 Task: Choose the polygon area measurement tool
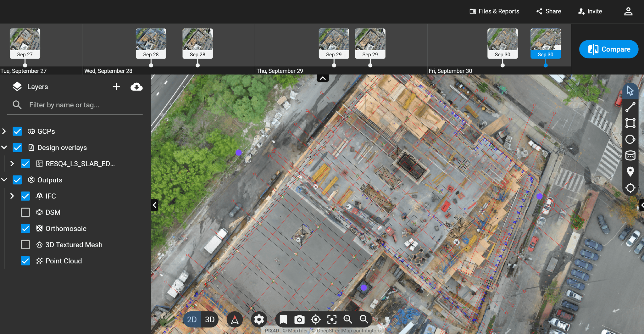click(630, 123)
